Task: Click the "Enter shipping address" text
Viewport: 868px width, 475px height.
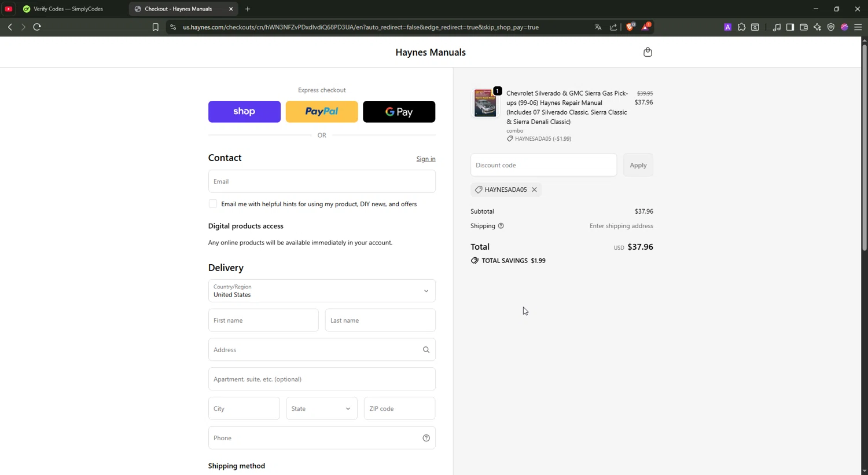Action: pyautogui.click(x=621, y=226)
